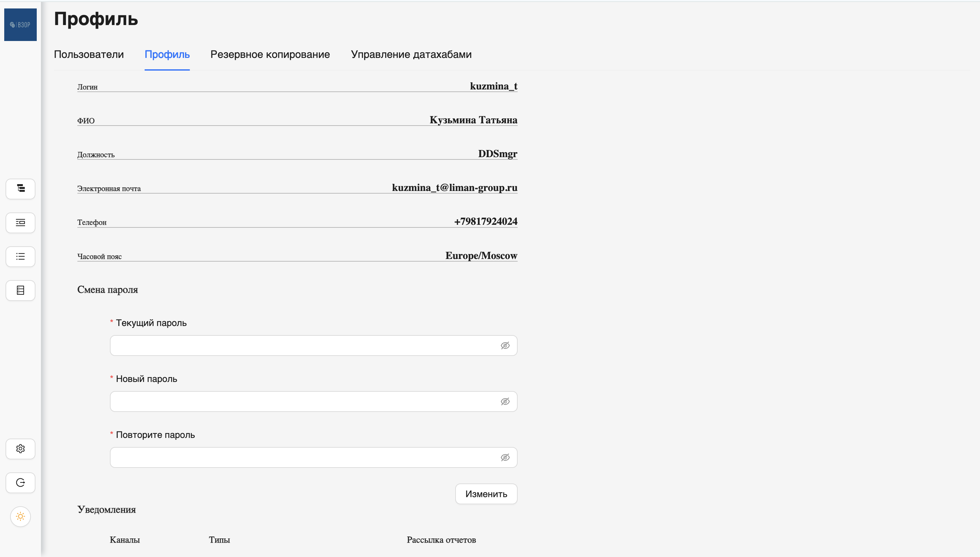This screenshot has height=557, width=980.
Task: Switch to the Пользователи tab
Action: pos(89,54)
